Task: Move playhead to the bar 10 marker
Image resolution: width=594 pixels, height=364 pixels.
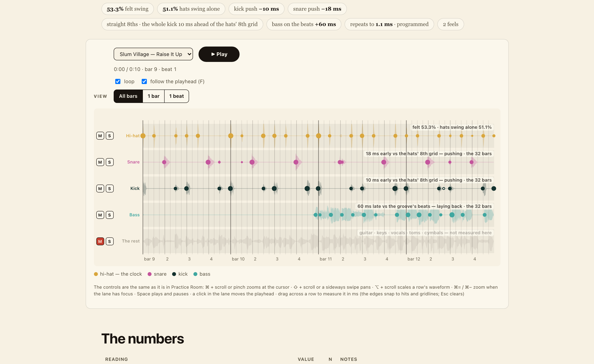Action: click(x=238, y=259)
